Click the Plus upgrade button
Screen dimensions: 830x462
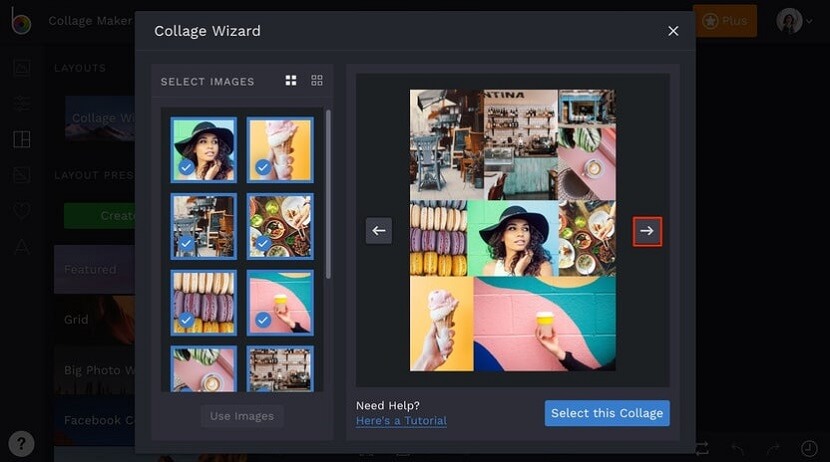click(x=725, y=21)
